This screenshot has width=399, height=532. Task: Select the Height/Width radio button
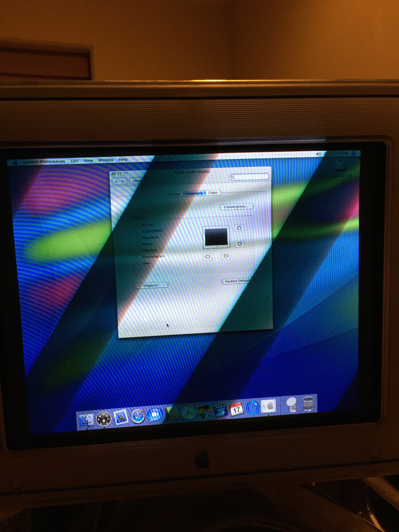point(138,232)
